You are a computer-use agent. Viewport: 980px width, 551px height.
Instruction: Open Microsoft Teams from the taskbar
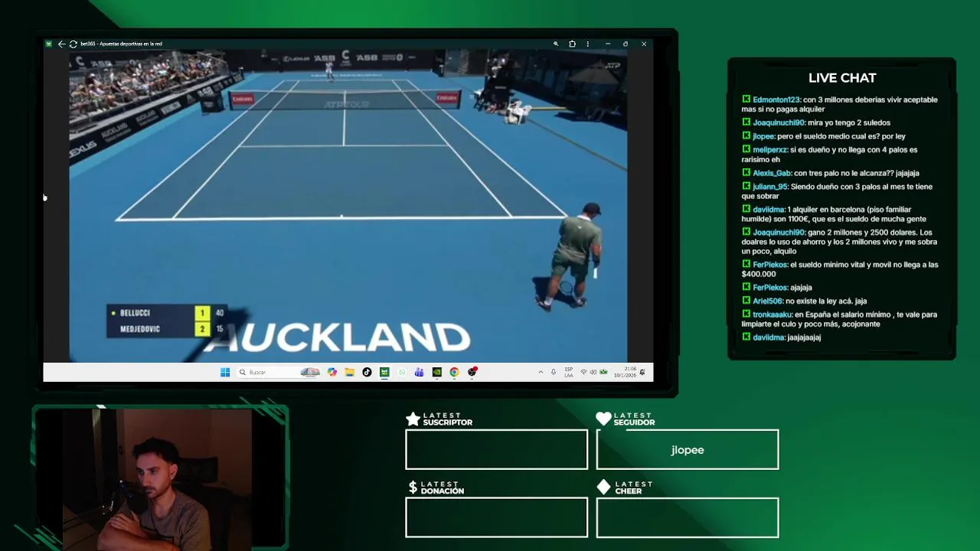tap(419, 372)
